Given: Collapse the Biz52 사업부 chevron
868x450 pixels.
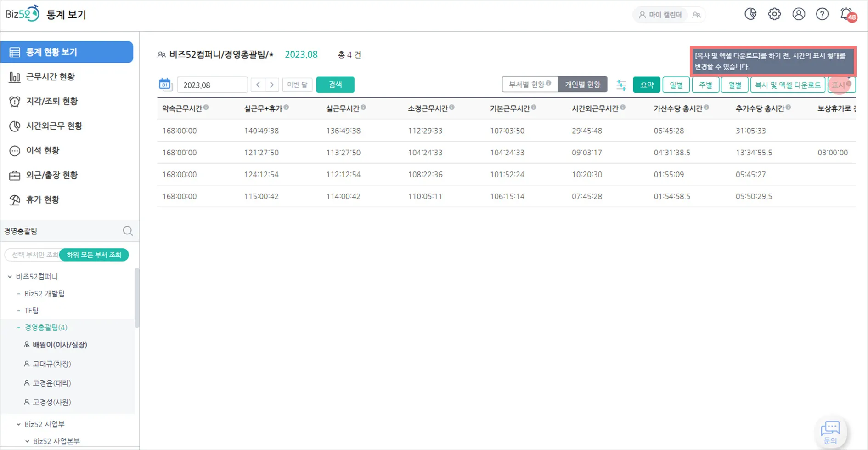Looking at the screenshot, I should point(18,424).
